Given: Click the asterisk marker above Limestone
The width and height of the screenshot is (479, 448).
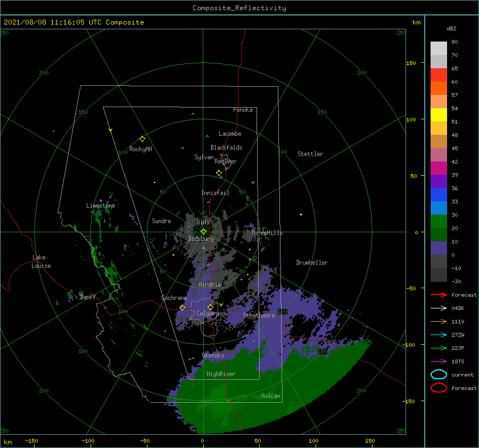Looking at the screenshot, I should click(x=101, y=201).
